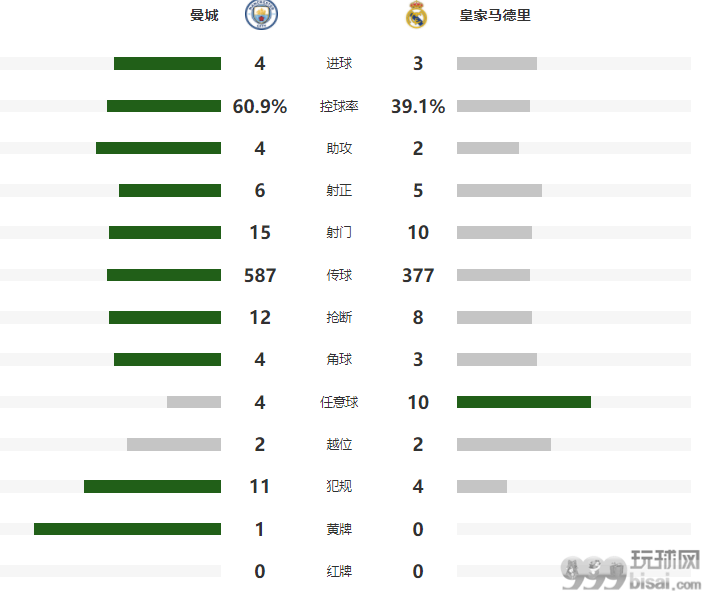Image resolution: width=702 pixels, height=591 pixels.
Task: Click Real Madrid's gray 射门 bar
Action: (x=494, y=232)
